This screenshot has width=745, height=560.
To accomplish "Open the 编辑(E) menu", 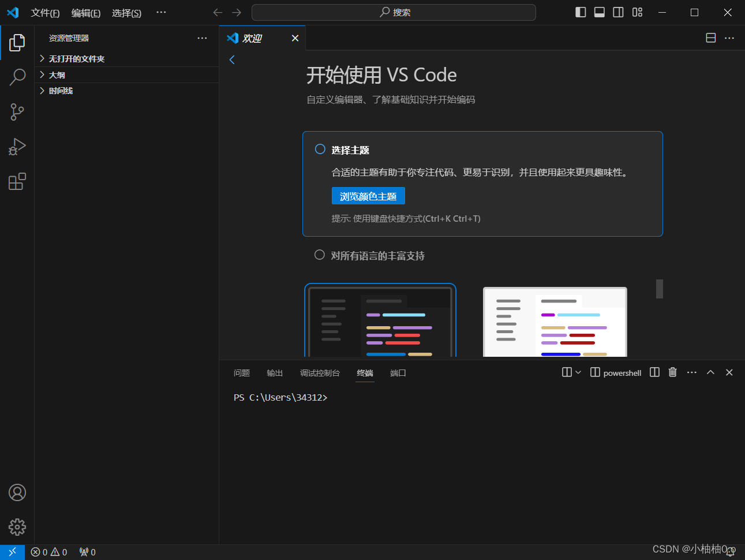I will coord(86,13).
